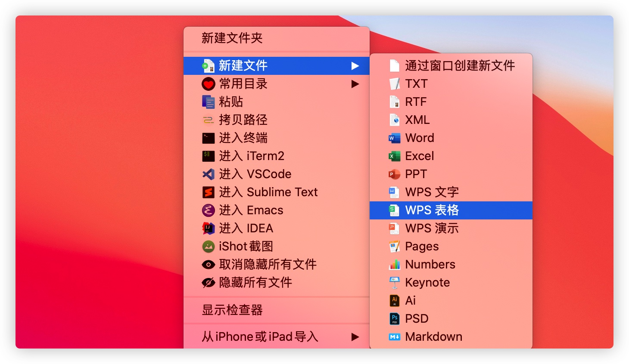Click the Ai file type icon
Screen dimensions: 629x364
(394, 300)
